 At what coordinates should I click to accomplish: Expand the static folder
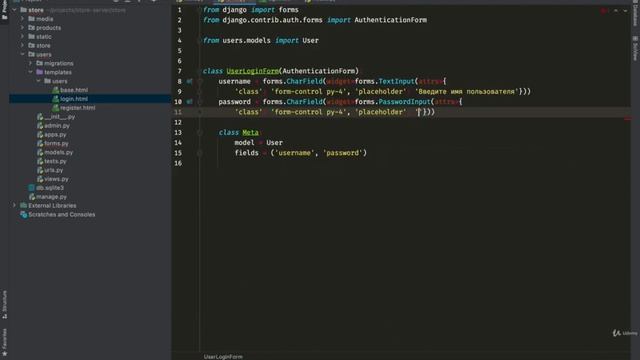click(22, 37)
